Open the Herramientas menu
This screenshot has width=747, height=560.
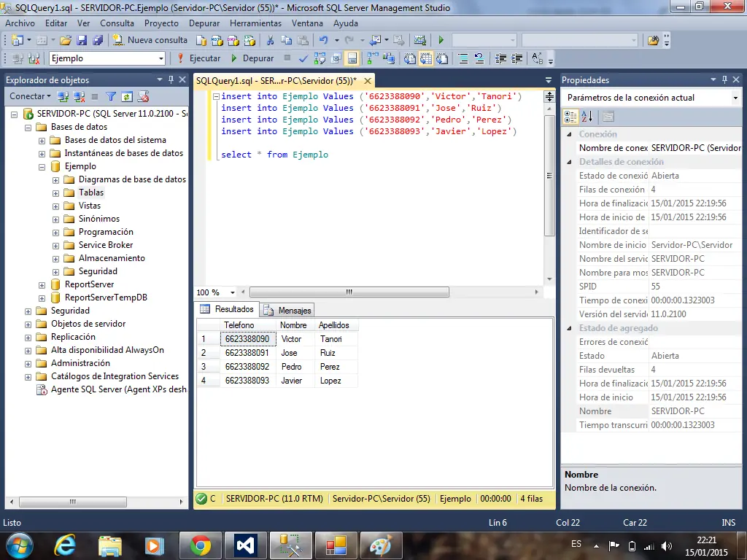pyautogui.click(x=255, y=23)
